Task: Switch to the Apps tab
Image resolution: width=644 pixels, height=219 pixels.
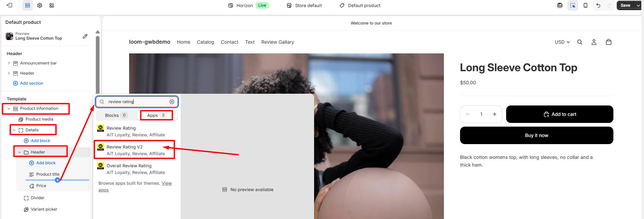Action: pos(156,115)
